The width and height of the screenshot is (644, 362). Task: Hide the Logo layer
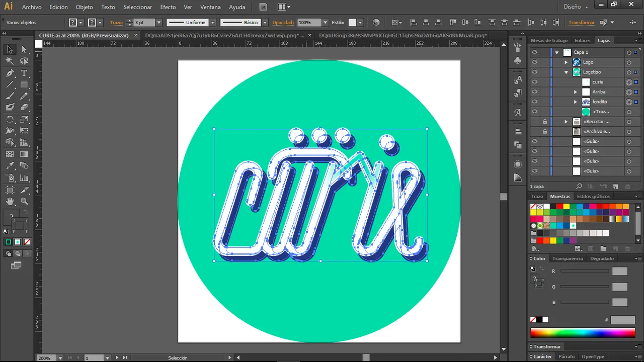pos(534,62)
